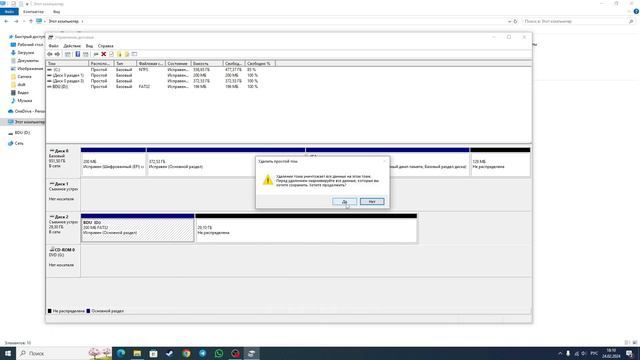Image resolution: width=640 pixels, height=360 pixels.
Task: Sort by the Свободно % column header
Action: [260, 64]
